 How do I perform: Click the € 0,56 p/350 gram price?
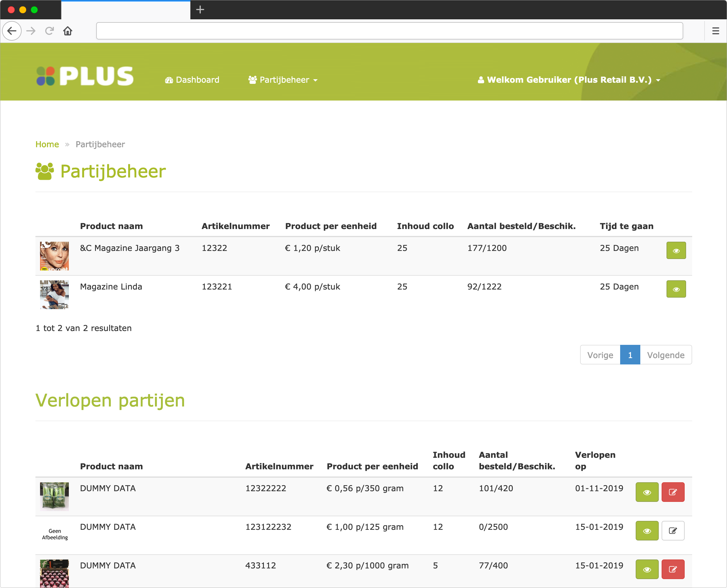(x=365, y=488)
